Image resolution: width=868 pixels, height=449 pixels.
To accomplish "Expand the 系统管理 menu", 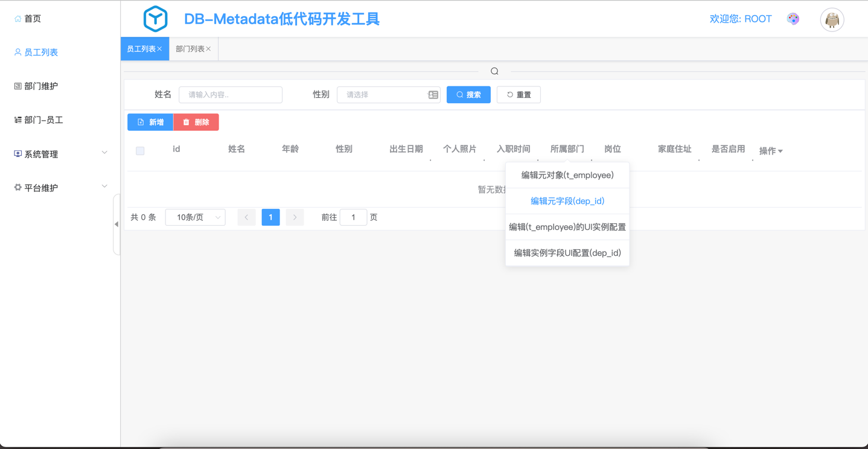I will point(104,153).
